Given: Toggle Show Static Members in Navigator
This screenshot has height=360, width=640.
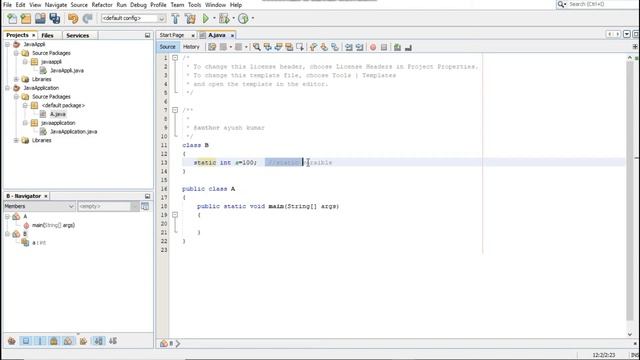Looking at the screenshot, I should click(x=40, y=341).
